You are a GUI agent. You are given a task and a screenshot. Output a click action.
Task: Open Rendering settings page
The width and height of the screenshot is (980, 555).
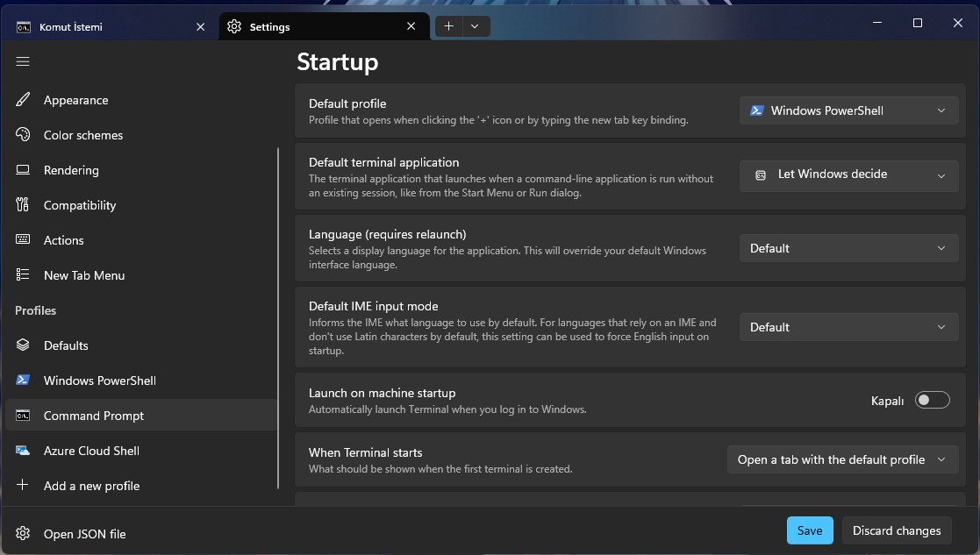coord(140,170)
